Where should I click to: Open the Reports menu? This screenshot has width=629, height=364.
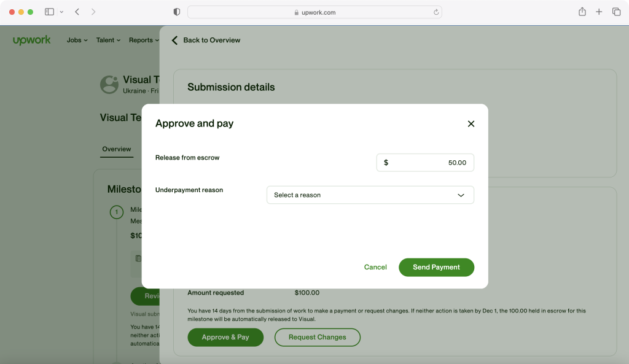coord(143,41)
